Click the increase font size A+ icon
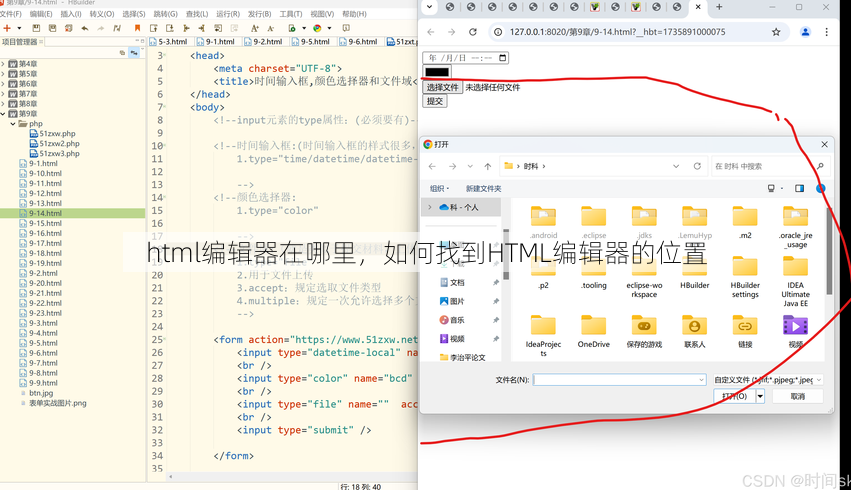 point(255,28)
